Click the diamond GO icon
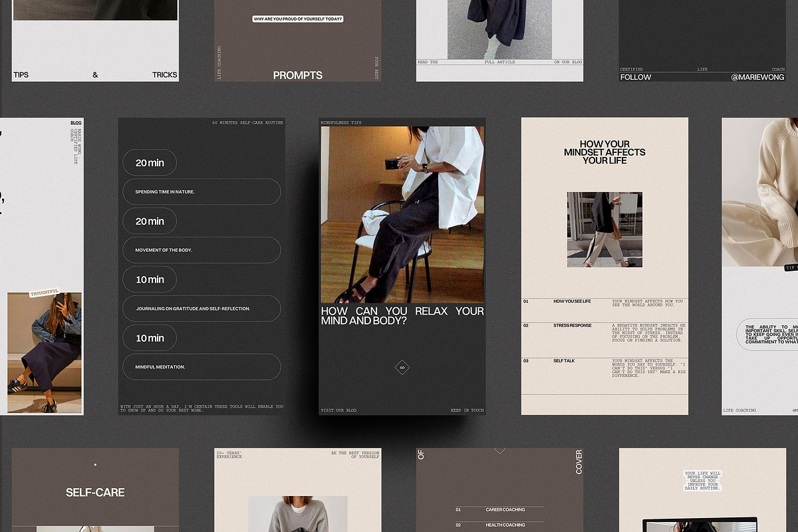 click(x=402, y=367)
